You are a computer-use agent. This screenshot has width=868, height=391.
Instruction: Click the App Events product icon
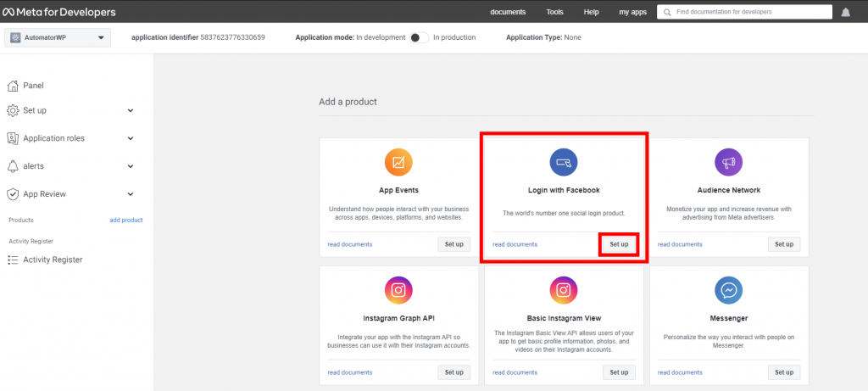(398, 161)
